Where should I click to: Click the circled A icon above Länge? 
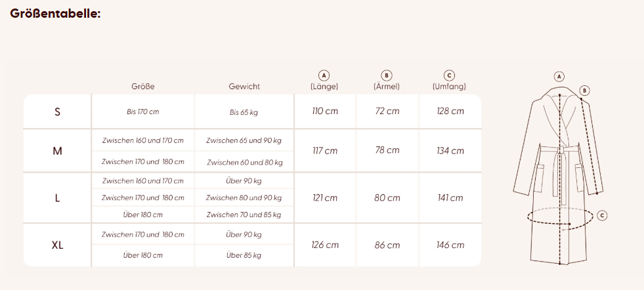pyautogui.click(x=324, y=75)
